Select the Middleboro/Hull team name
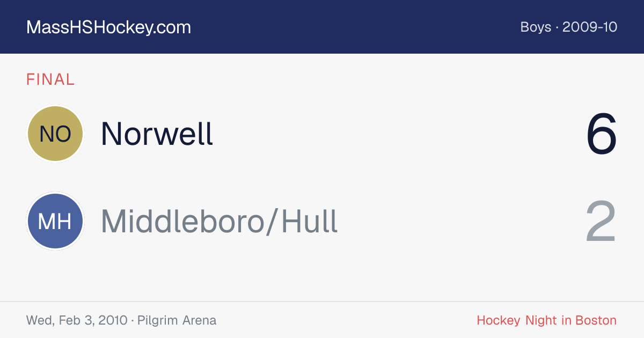Screen dimensions: 644x338 pos(219,222)
